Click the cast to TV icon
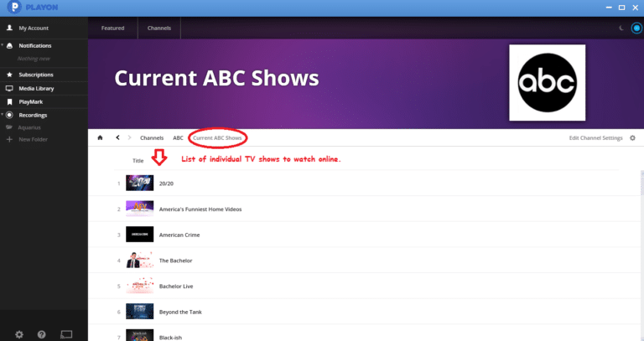 pyautogui.click(x=66, y=334)
